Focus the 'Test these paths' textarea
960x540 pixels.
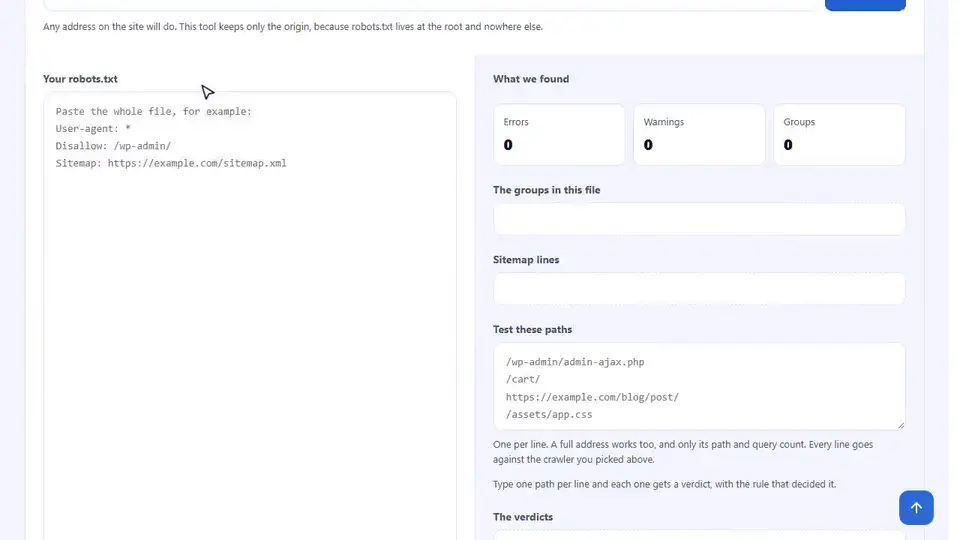tap(699, 386)
